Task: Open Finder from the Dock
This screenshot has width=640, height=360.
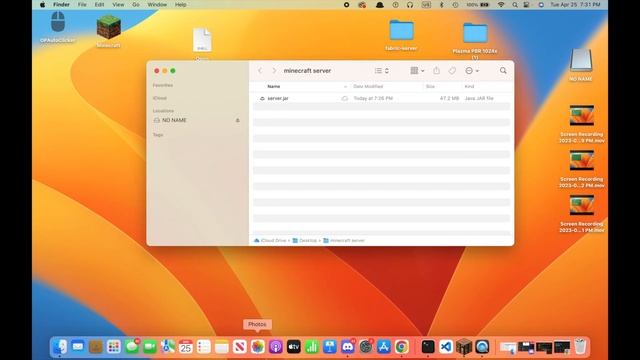Action: [60, 347]
